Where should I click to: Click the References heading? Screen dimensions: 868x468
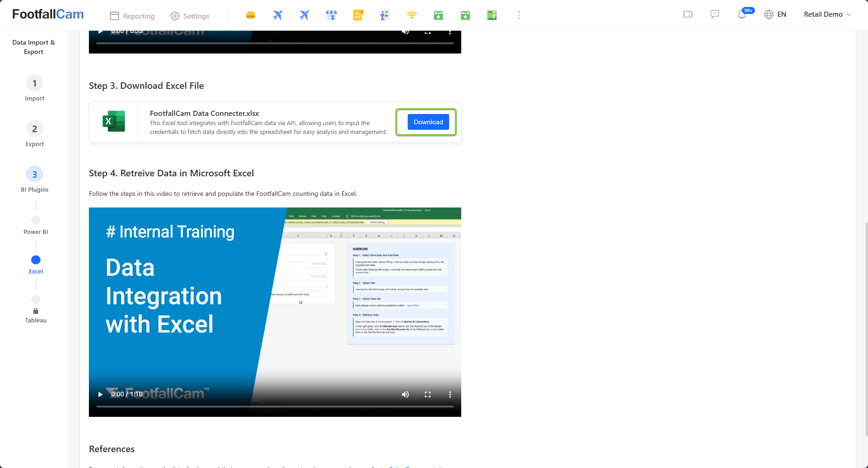[x=112, y=449]
